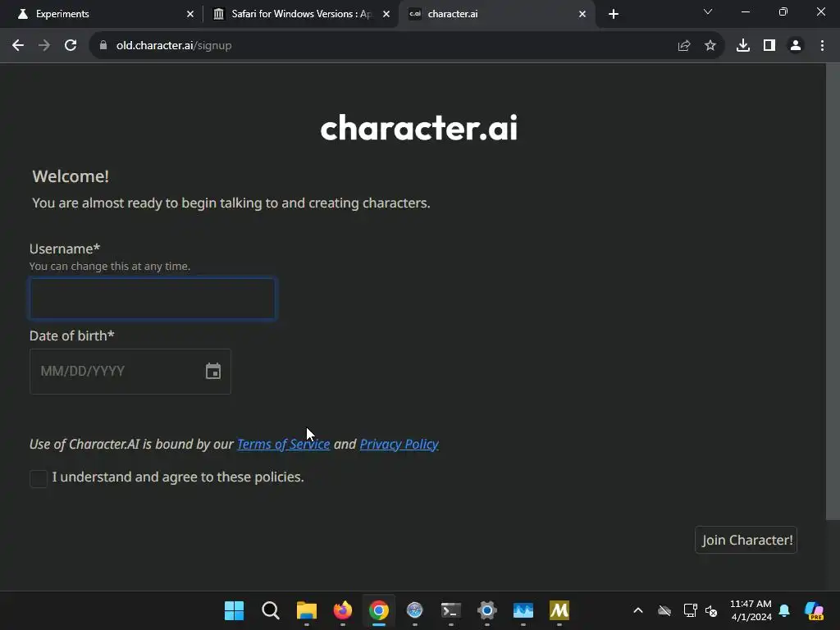Expand the tab search chevron
The height and width of the screenshot is (630, 840).
[708, 11]
